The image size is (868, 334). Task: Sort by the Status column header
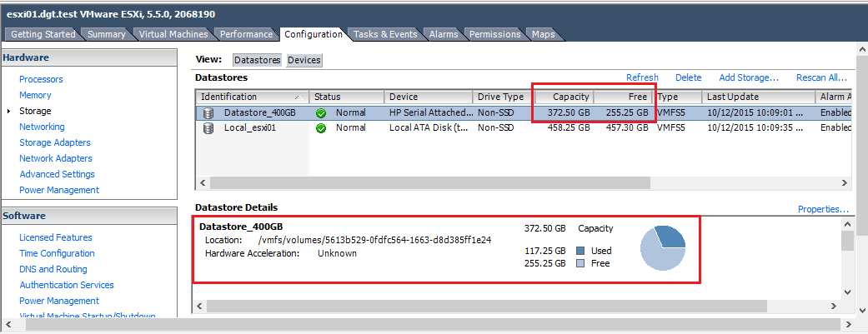(x=347, y=97)
